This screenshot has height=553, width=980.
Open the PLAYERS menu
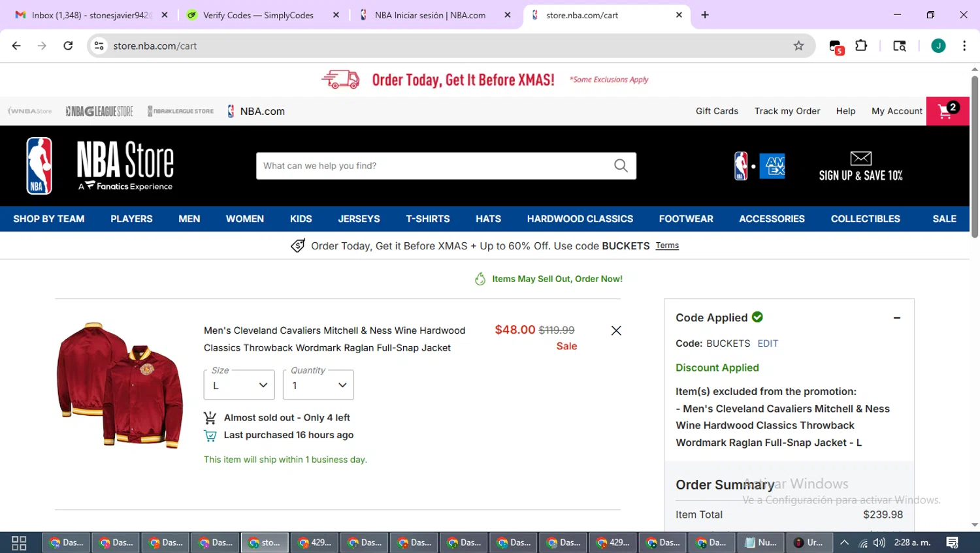click(x=131, y=219)
